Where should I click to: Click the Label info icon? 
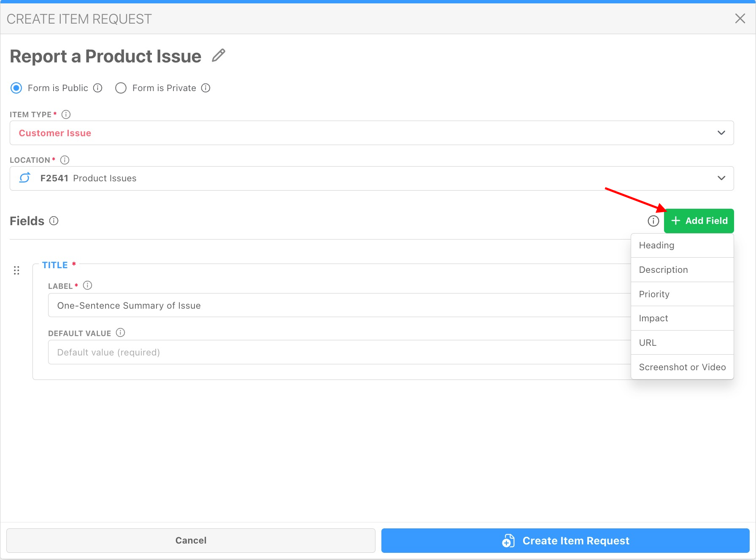tap(87, 285)
